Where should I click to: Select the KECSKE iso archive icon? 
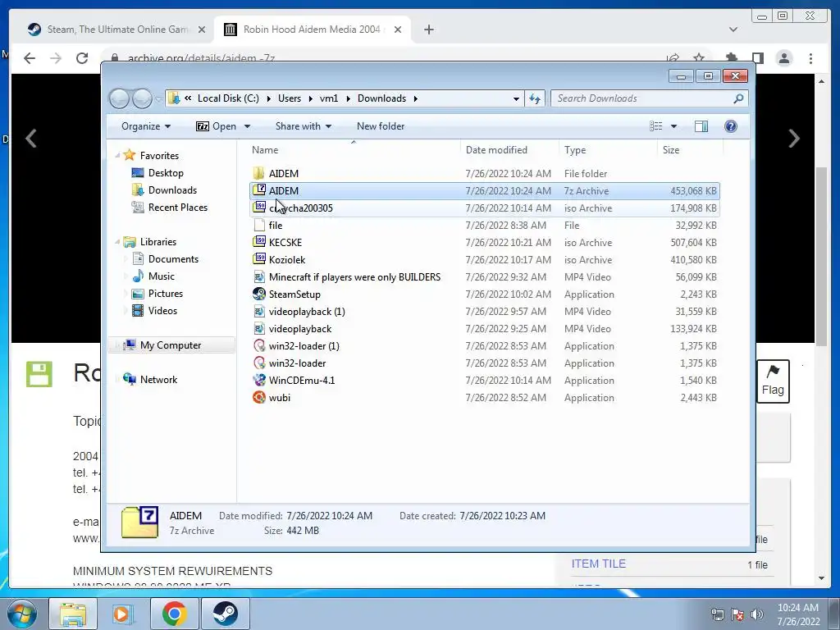(x=259, y=242)
